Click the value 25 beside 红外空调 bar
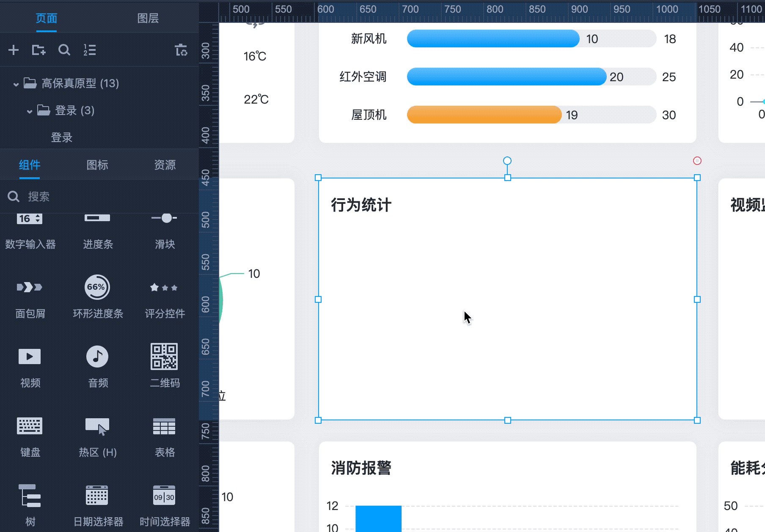The height and width of the screenshot is (532, 765). [x=669, y=77]
